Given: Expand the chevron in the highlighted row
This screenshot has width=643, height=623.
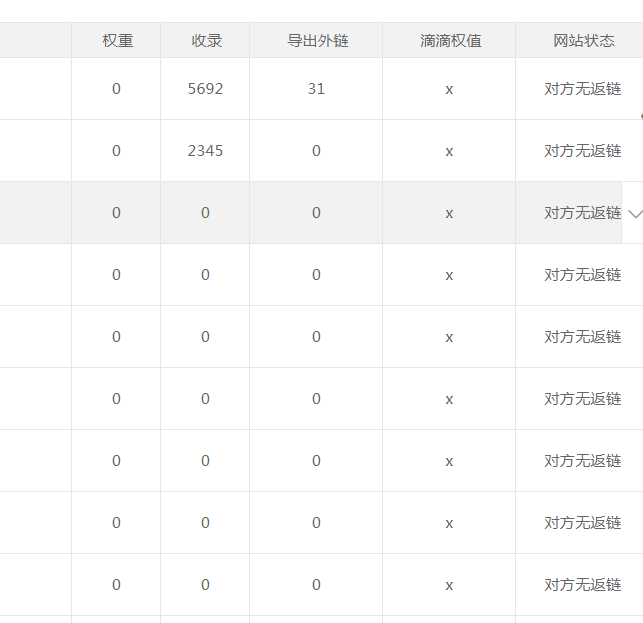Looking at the screenshot, I should [x=635, y=213].
